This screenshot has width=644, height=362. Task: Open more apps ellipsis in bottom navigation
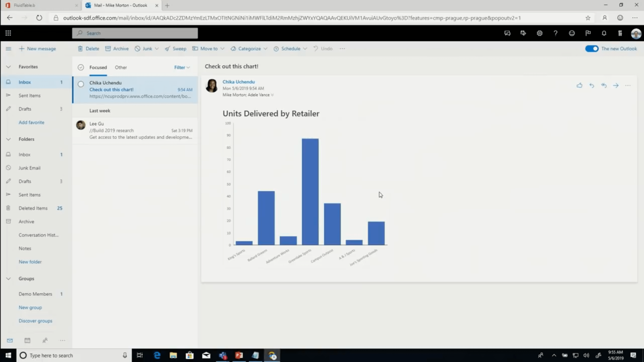(63, 340)
